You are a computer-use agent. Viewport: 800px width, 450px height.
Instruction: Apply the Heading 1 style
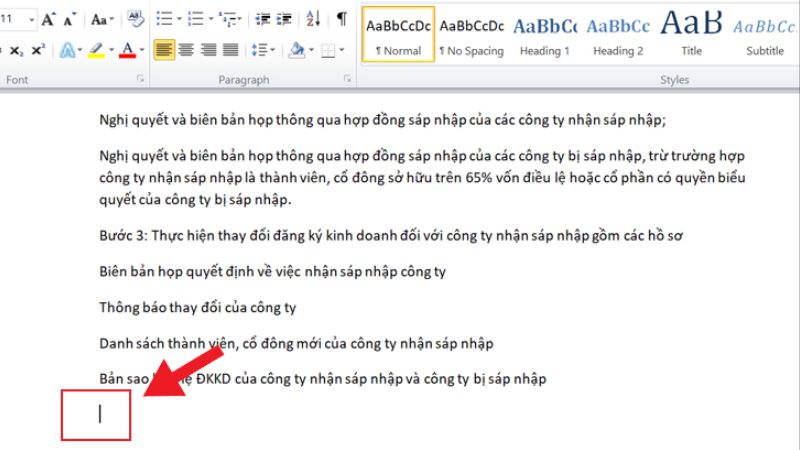[x=545, y=34]
